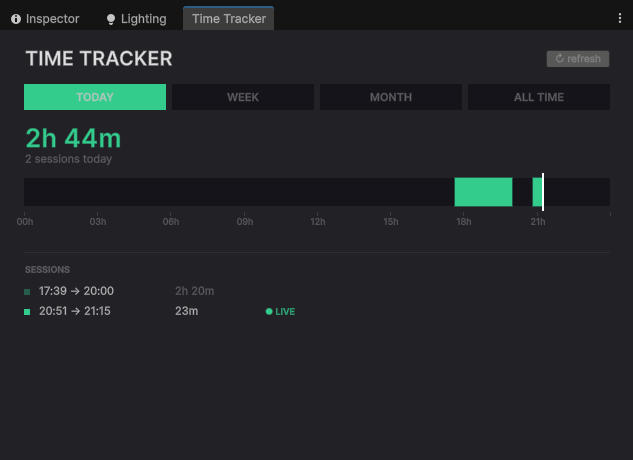Click the TIME TRACKER title
This screenshot has height=460, width=633.
point(99,59)
